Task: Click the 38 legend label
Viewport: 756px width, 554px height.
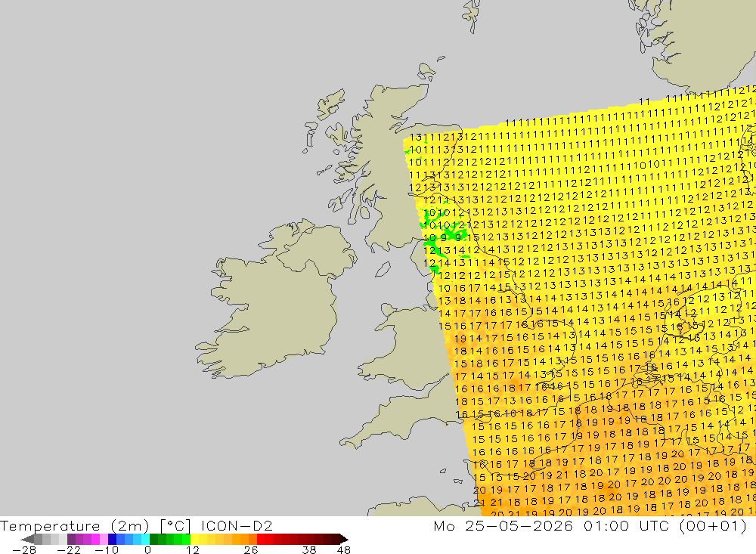Action: pyautogui.click(x=309, y=549)
